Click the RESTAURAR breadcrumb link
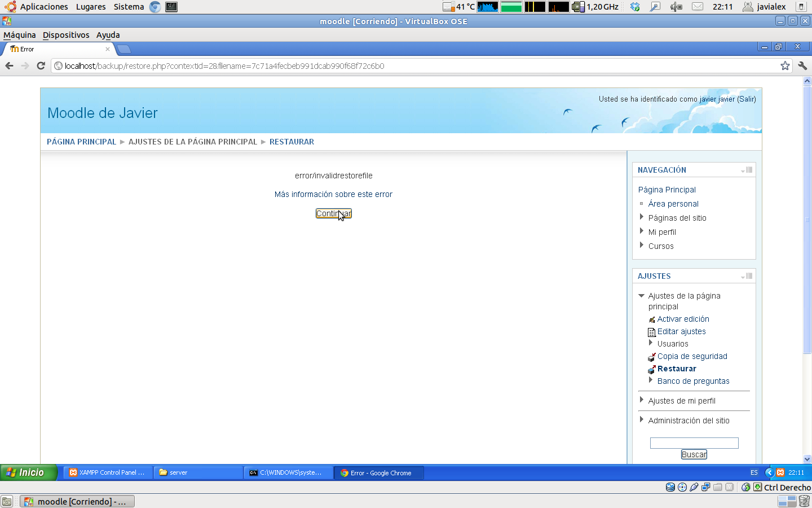Image resolution: width=812 pixels, height=508 pixels. (292, 142)
